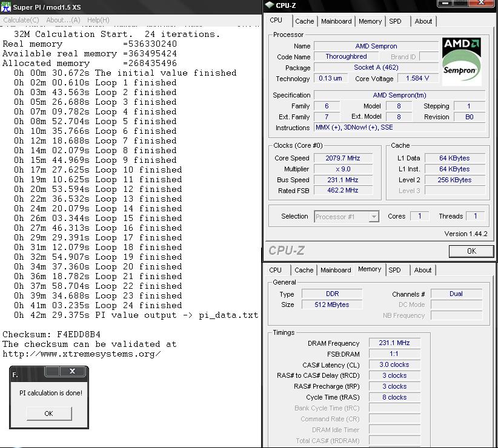Click OK button in CPU-Z window

tap(471, 251)
